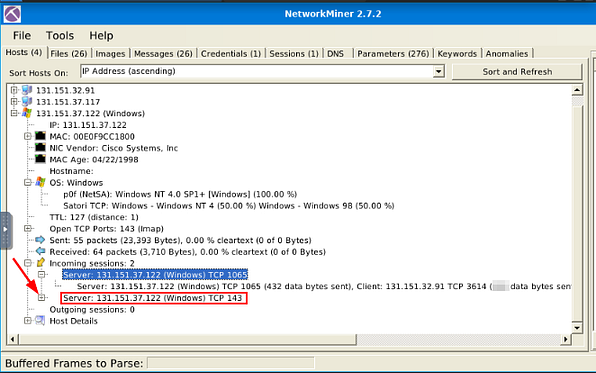Expand the Host Details node
This screenshot has width=596, height=373.
pyautogui.click(x=28, y=321)
